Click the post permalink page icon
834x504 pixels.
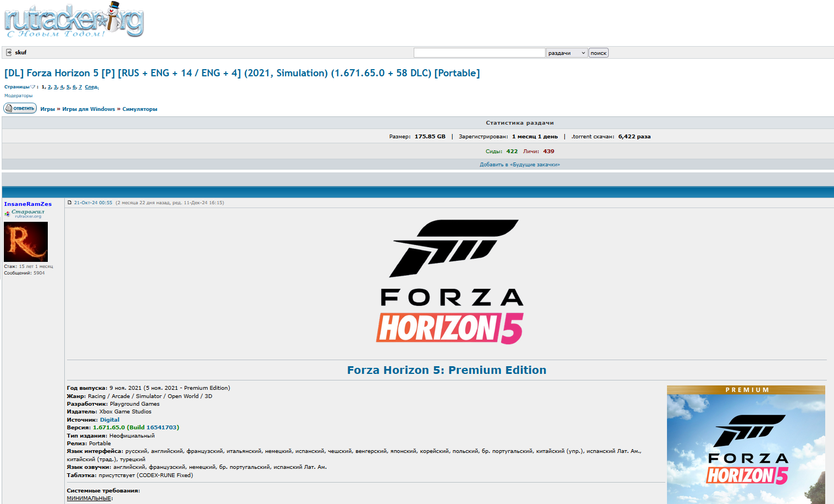(70, 203)
